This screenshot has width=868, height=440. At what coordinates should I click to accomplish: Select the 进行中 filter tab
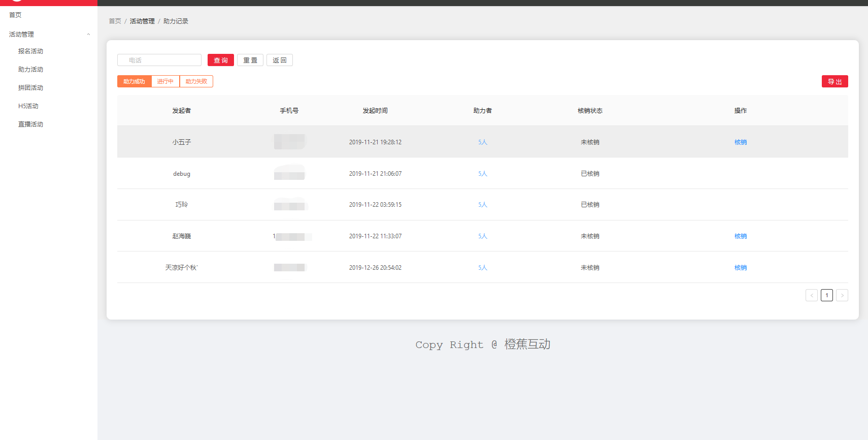pyautogui.click(x=165, y=81)
